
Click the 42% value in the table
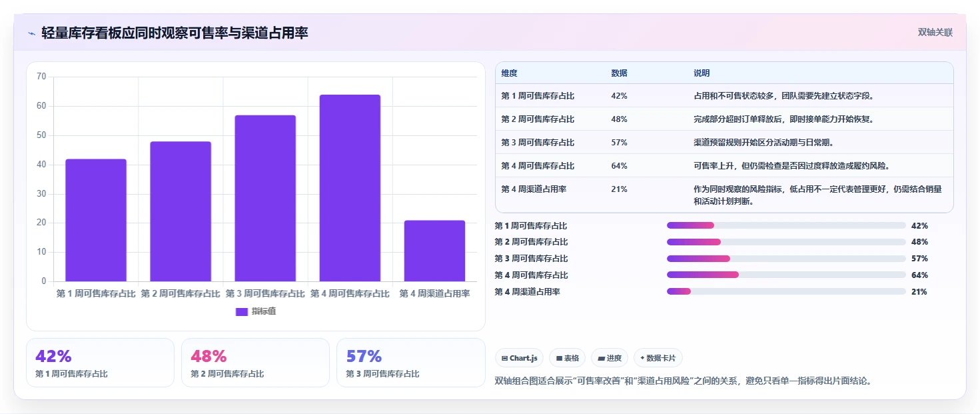(619, 96)
